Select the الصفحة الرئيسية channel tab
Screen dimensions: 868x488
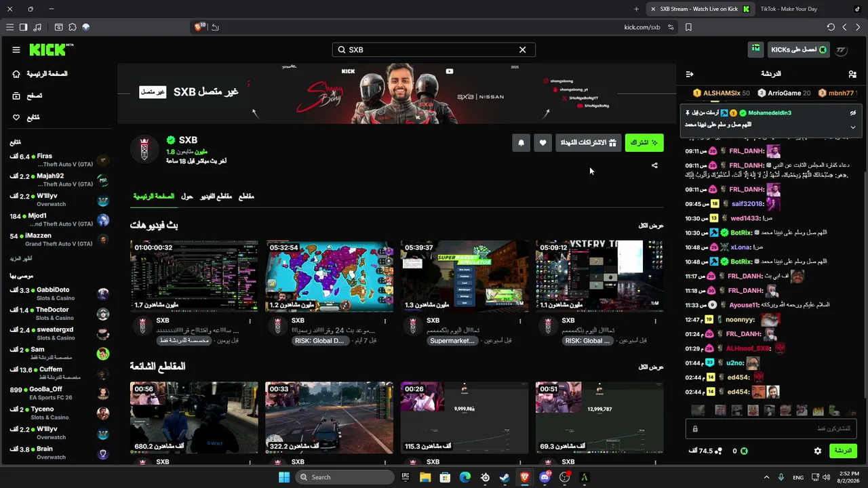click(x=153, y=196)
